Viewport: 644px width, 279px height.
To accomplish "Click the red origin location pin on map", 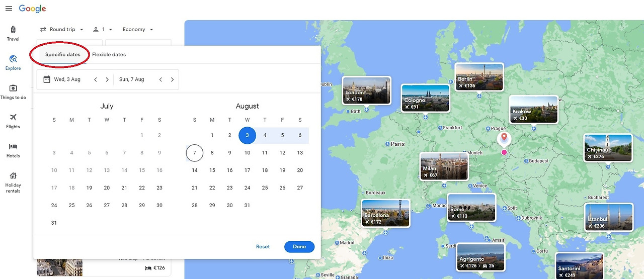I will pos(504,139).
